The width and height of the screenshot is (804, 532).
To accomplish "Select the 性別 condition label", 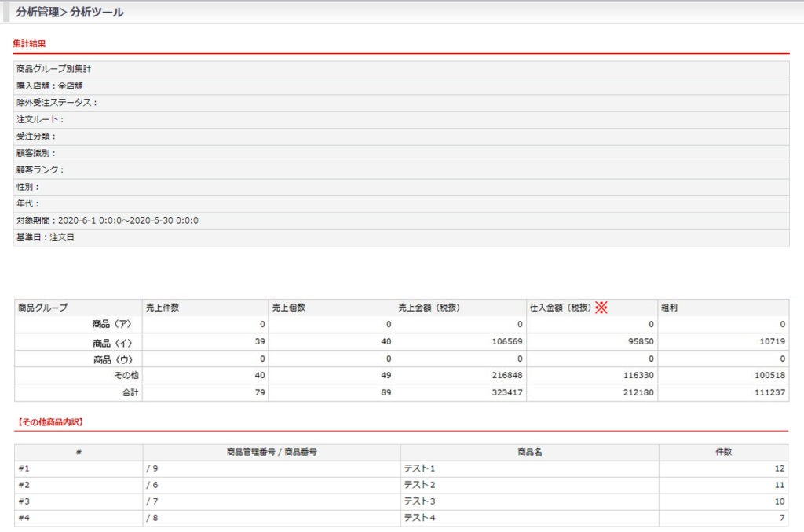I will (x=27, y=187).
